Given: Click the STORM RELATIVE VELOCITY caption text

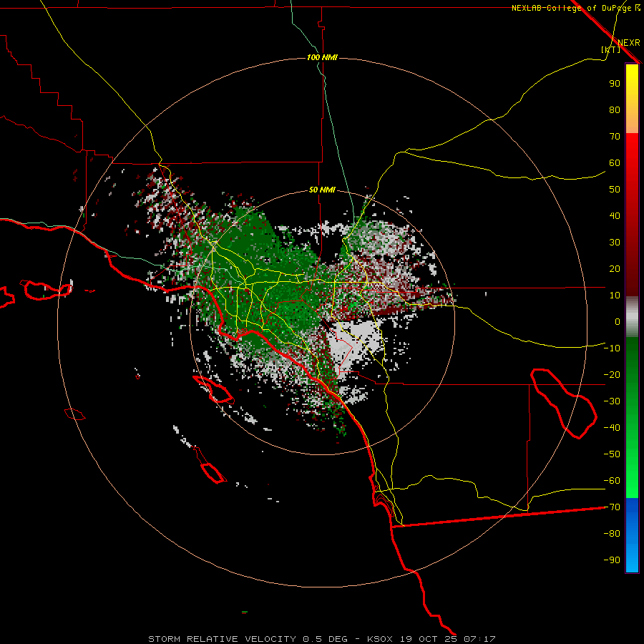Looking at the screenshot, I should coord(223,639).
